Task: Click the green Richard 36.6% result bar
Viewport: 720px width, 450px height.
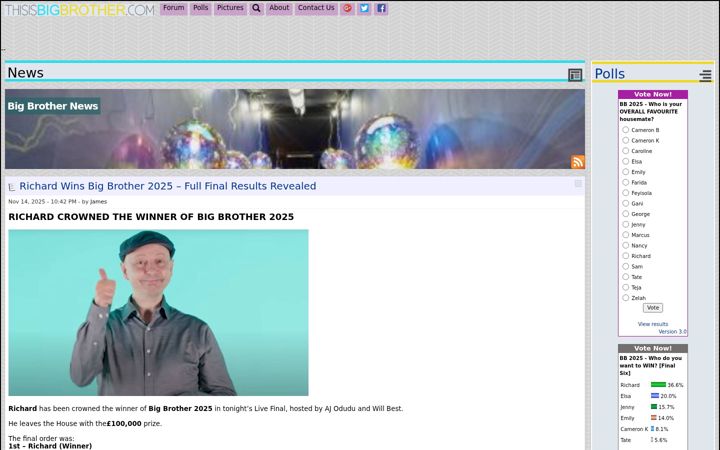Action: (x=658, y=385)
